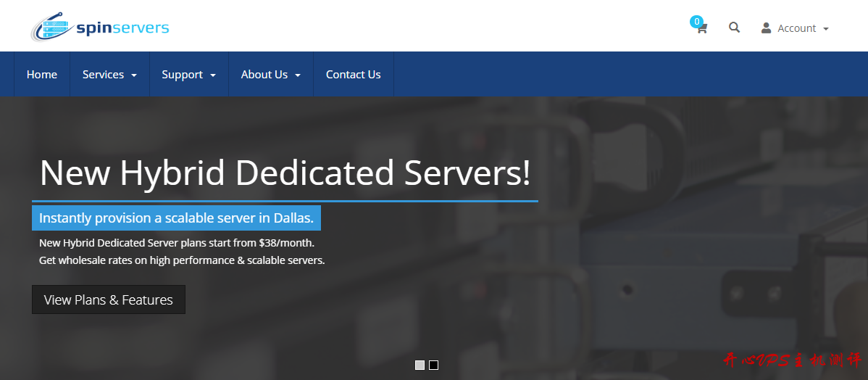Switch to the second carousel slide indicator

(433, 365)
